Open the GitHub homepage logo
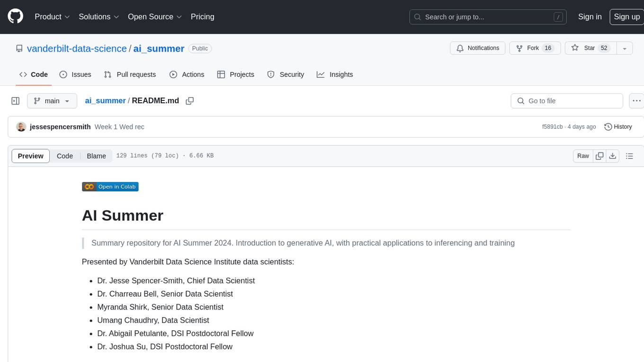 tap(16, 17)
